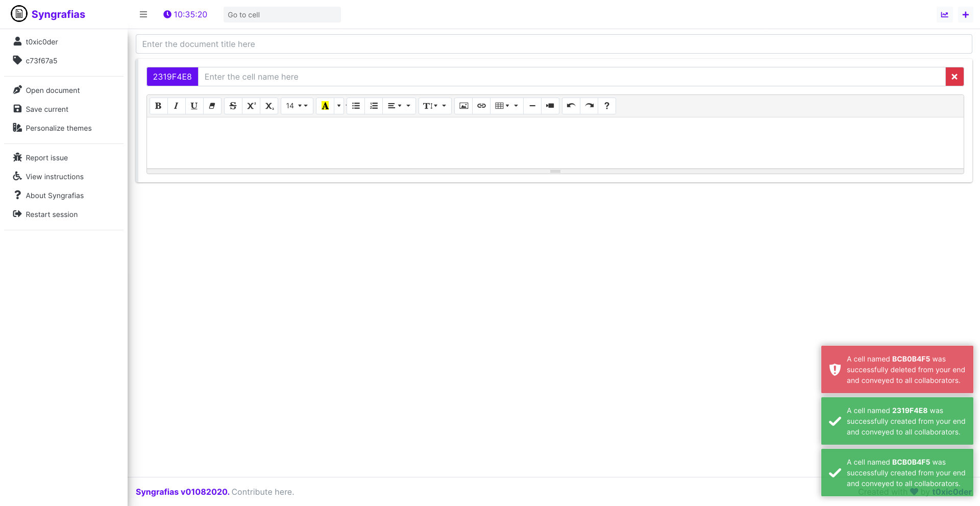
Task: Open paragraph alignment dropdown
Action: click(399, 106)
